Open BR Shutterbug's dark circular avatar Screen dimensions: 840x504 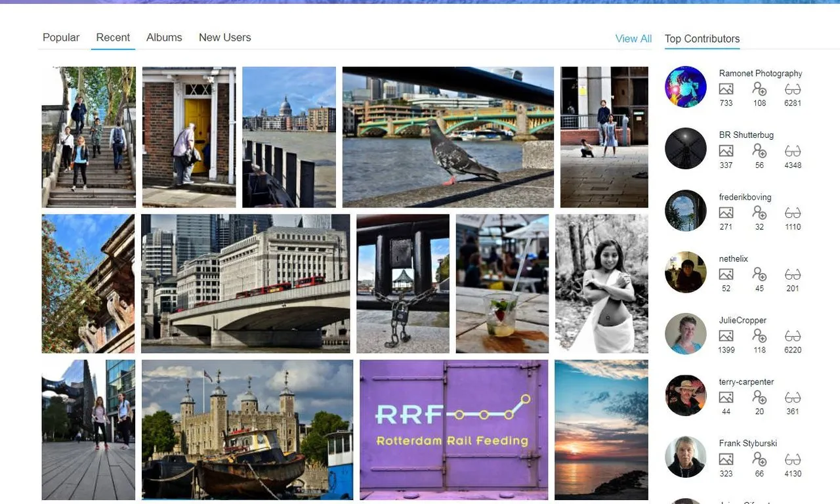click(x=686, y=148)
